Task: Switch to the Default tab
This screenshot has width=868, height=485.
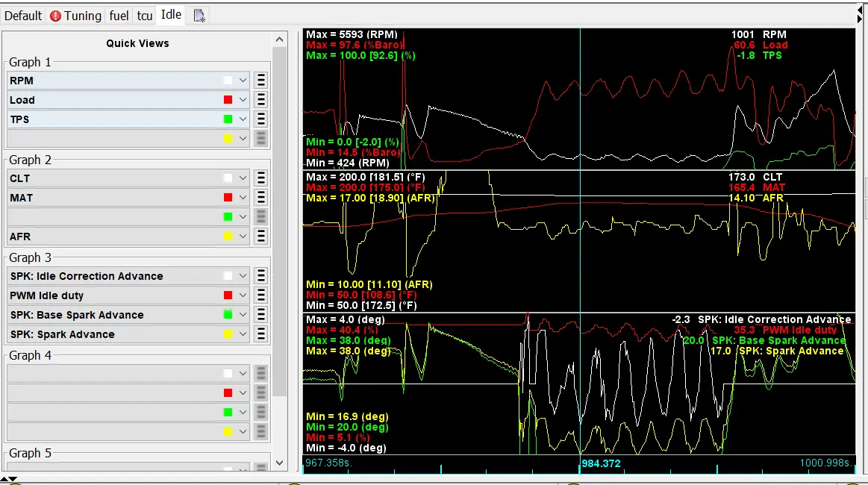Action: 22,16
